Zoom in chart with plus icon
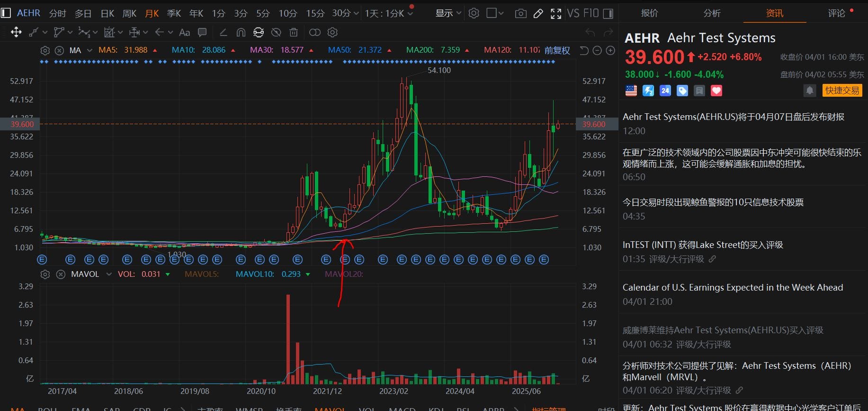Image resolution: width=868 pixels, height=411 pixels. [x=611, y=50]
